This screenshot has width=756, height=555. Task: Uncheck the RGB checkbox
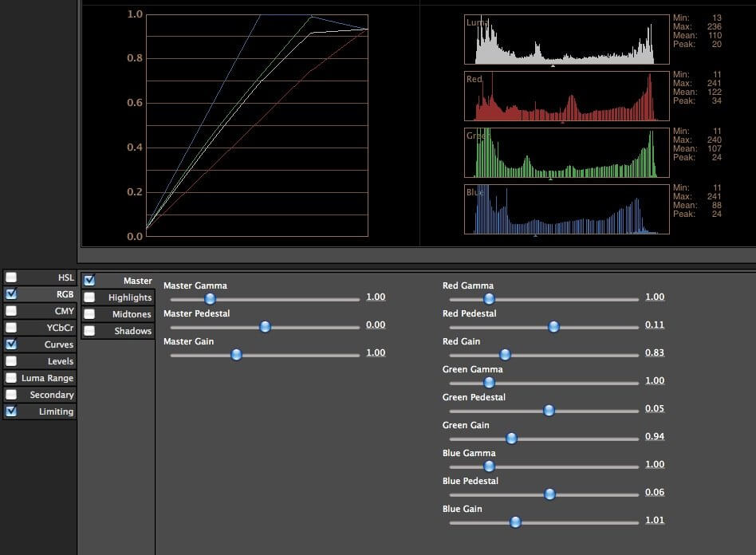(11, 294)
